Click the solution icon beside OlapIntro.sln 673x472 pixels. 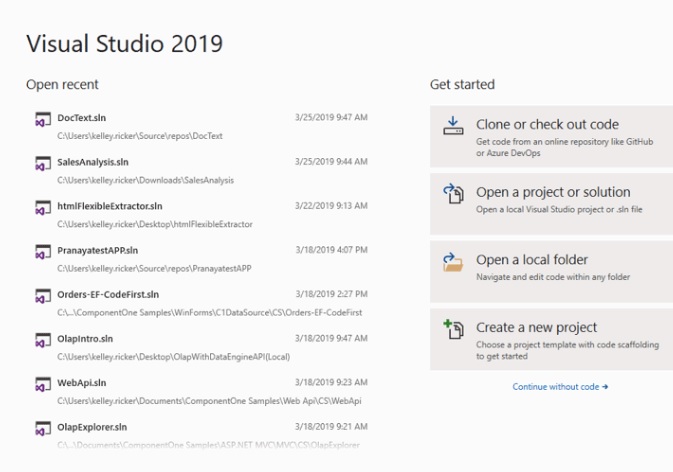tap(43, 340)
